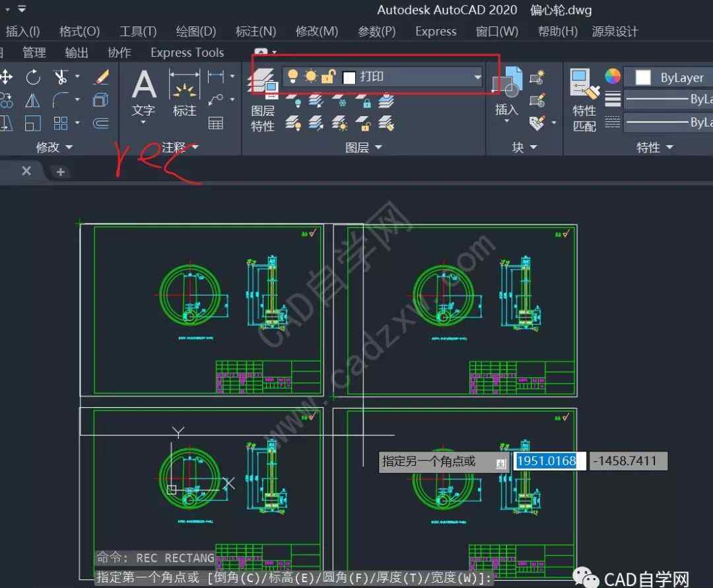This screenshot has height=588, width=713.
Task: Expand the 块 panel
Action: pyautogui.click(x=524, y=147)
